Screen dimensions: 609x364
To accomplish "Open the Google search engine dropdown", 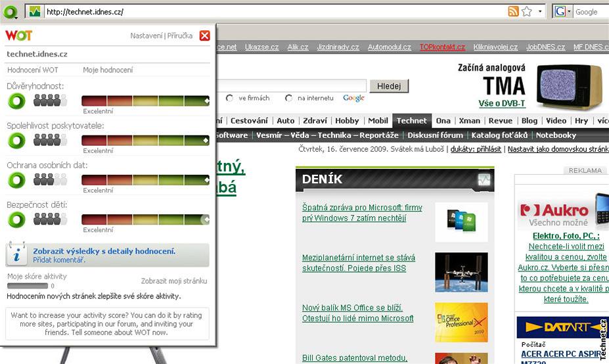I will [x=561, y=11].
